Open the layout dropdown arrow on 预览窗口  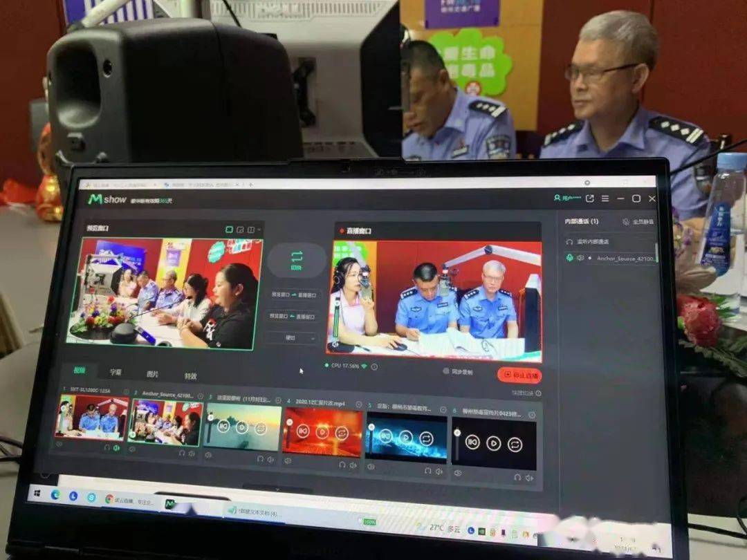(258, 229)
